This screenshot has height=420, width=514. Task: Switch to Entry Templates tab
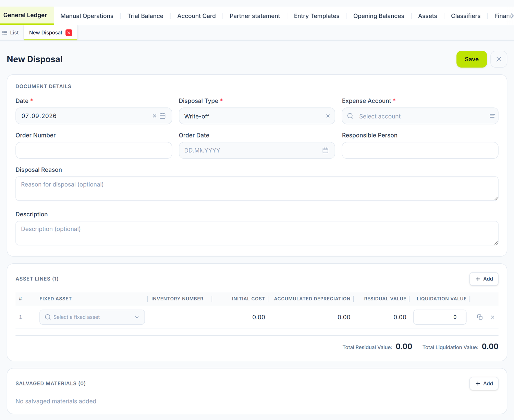(x=317, y=16)
